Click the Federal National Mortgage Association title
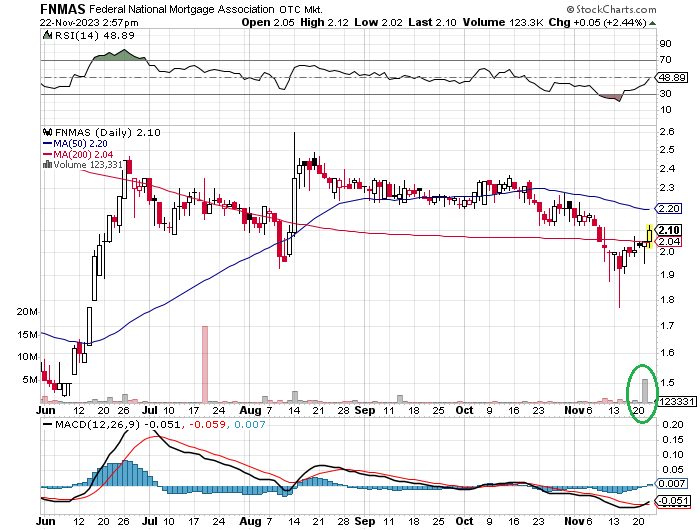This screenshot has width=700, height=530. coord(182,9)
